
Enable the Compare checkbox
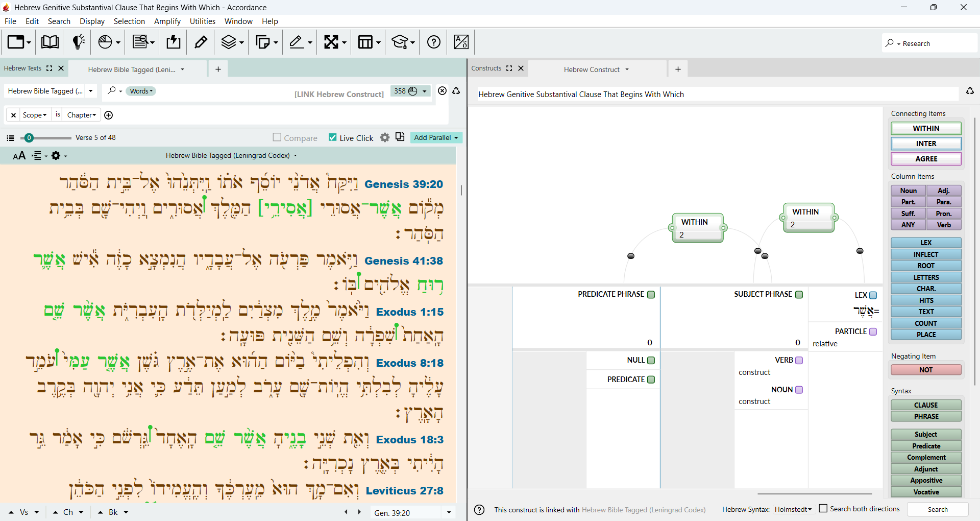(x=277, y=137)
